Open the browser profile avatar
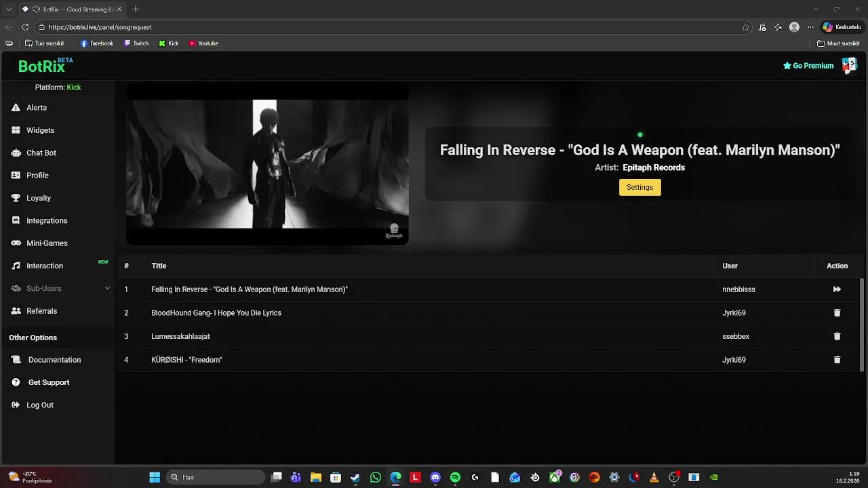The width and height of the screenshot is (868, 488). 794,27
